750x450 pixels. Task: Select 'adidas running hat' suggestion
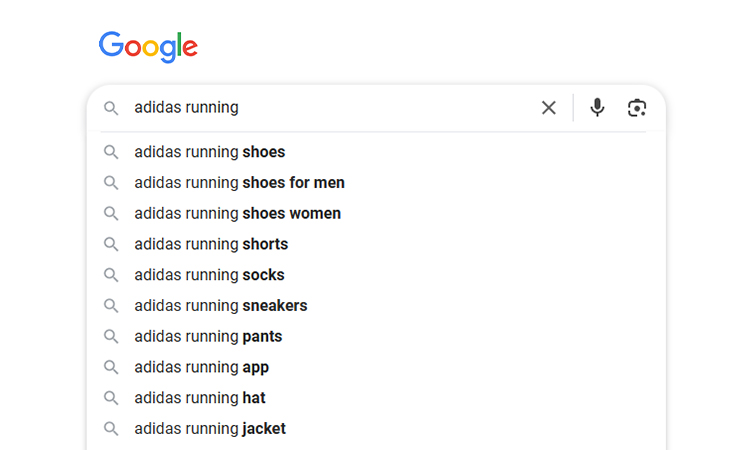point(376,398)
